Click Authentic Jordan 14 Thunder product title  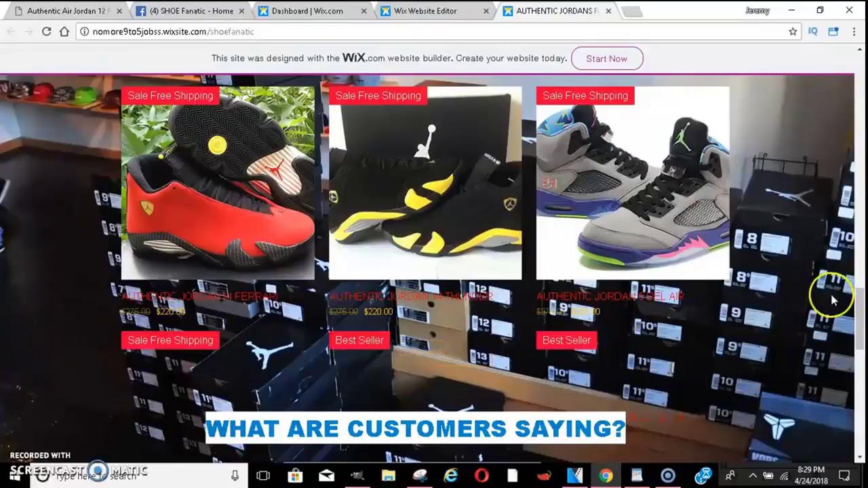(x=411, y=296)
